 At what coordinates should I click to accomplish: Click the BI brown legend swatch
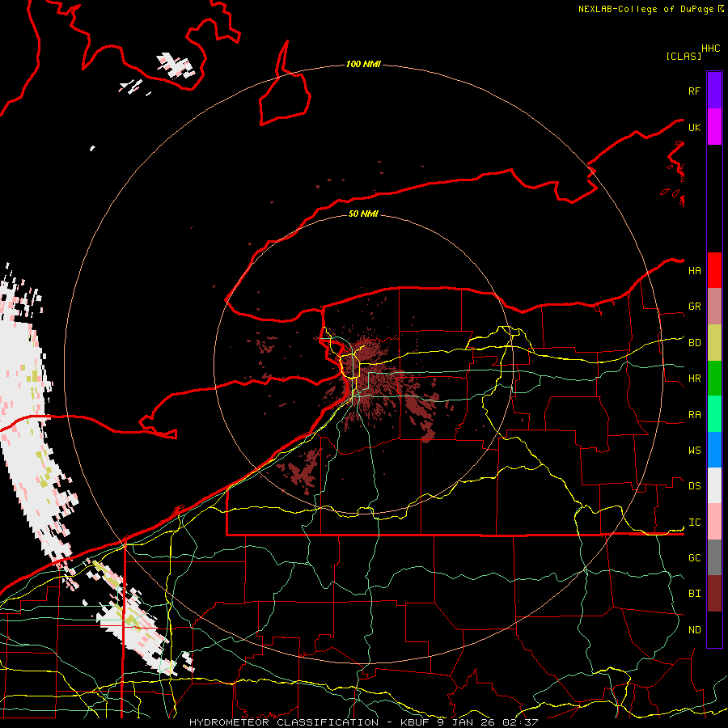coord(714,594)
